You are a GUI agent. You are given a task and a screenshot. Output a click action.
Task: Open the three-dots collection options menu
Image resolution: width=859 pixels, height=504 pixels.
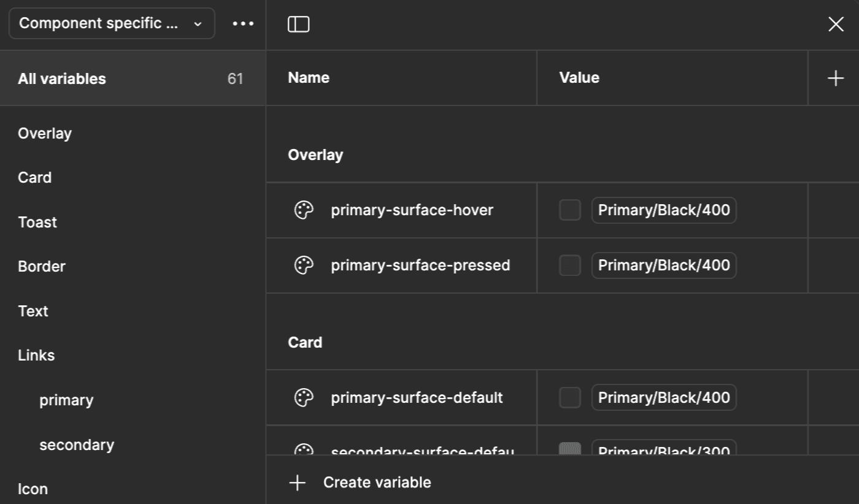[x=244, y=23]
